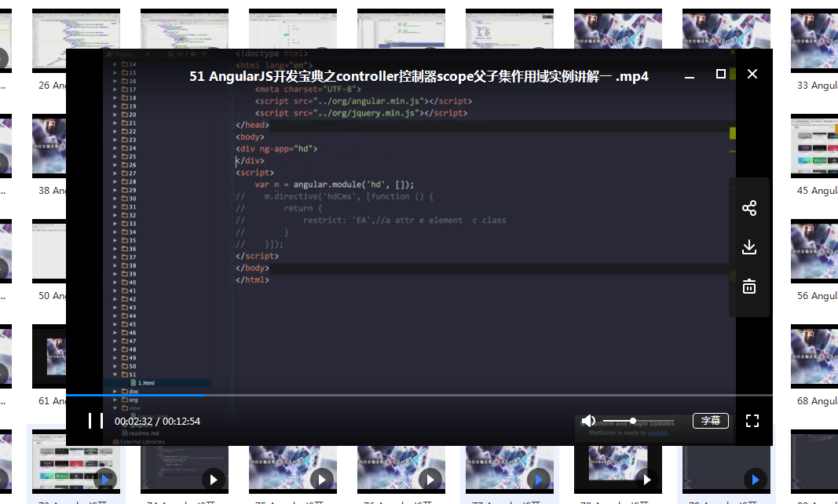Close the video player overlay
The height and width of the screenshot is (504, 838).
(x=752, y=74)
